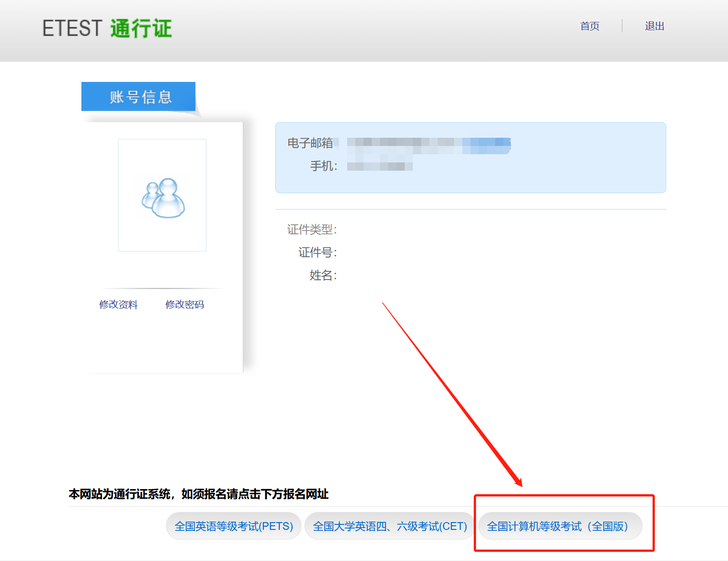Viewport: 728px width, 561px height.
Task: Click the user avatar icon
Action: [163, 198]
